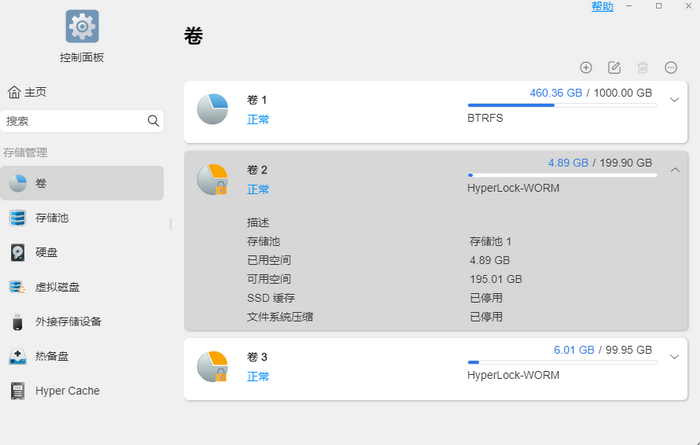Click the 卷 2 locked pie icon
Screen dimensions: 700x445
(x=212, y=179)
